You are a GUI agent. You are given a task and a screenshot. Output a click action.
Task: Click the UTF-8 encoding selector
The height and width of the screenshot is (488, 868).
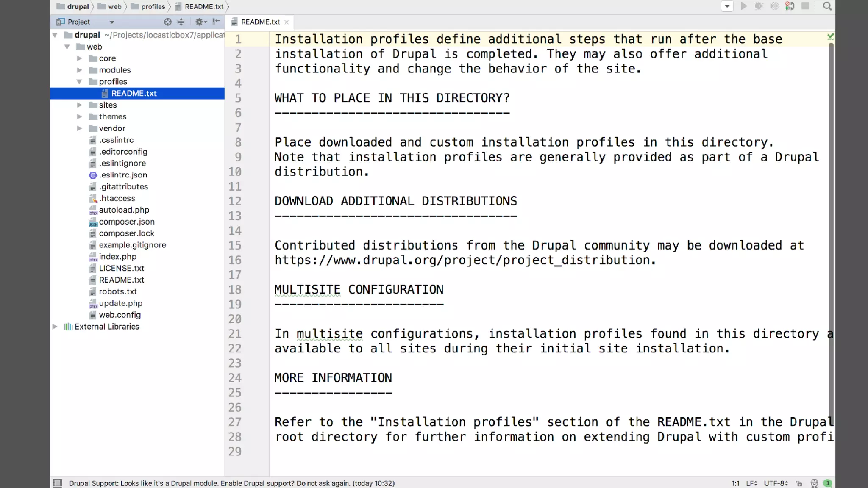(776, 483)
